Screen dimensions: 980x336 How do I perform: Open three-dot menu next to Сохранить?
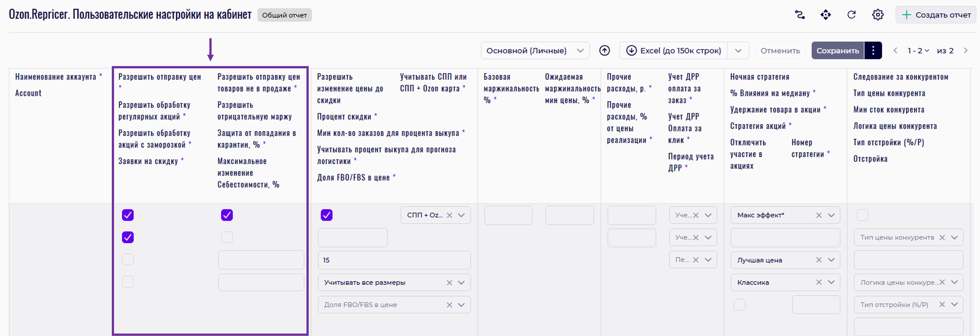click(873, 51)
